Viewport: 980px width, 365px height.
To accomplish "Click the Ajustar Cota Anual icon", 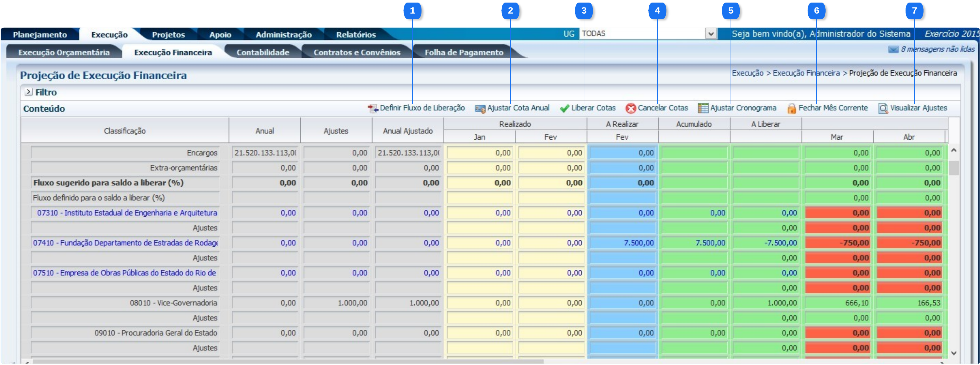I will pos(480,109).
